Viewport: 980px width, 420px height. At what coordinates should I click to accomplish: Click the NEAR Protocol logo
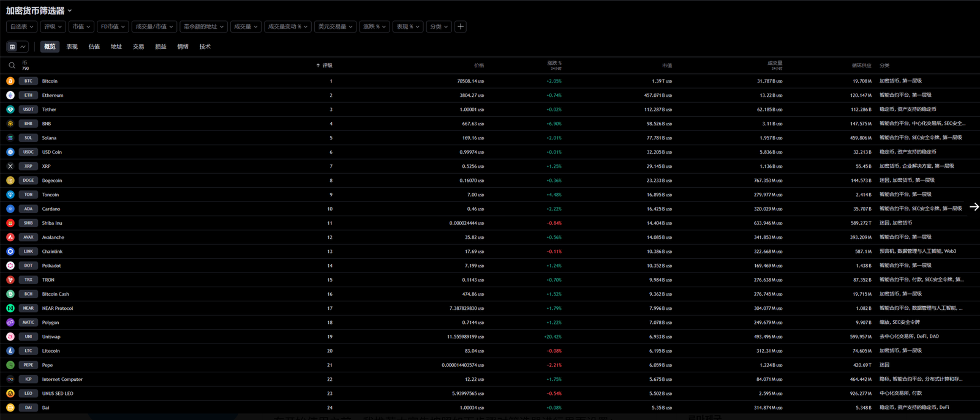pyautogui.click(x=10, y=308)
